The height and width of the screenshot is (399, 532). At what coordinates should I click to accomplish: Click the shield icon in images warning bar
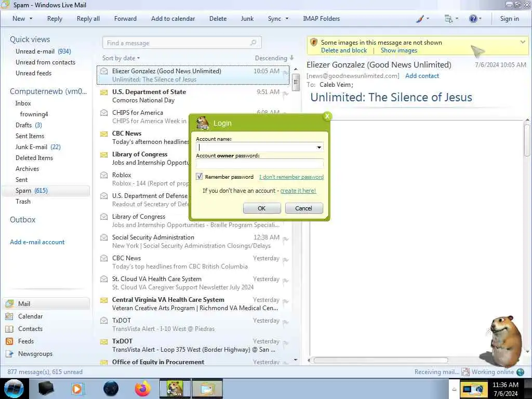[x=314, y=42]
